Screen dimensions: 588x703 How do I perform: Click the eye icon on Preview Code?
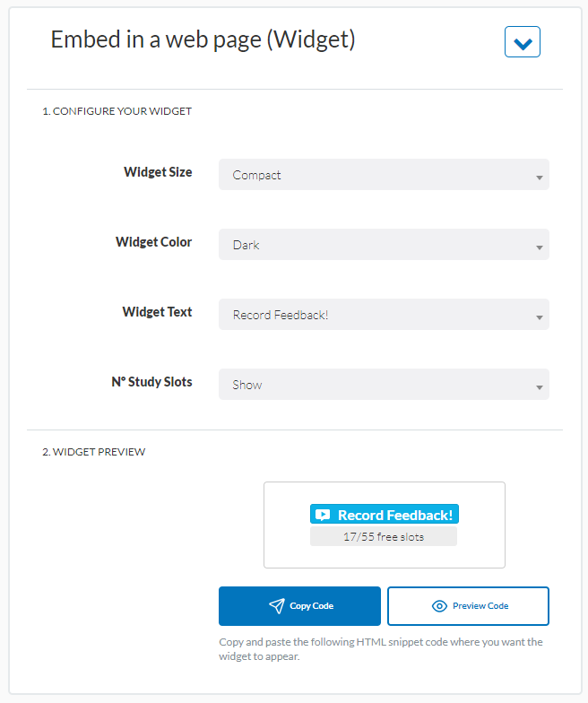(439, 606)
